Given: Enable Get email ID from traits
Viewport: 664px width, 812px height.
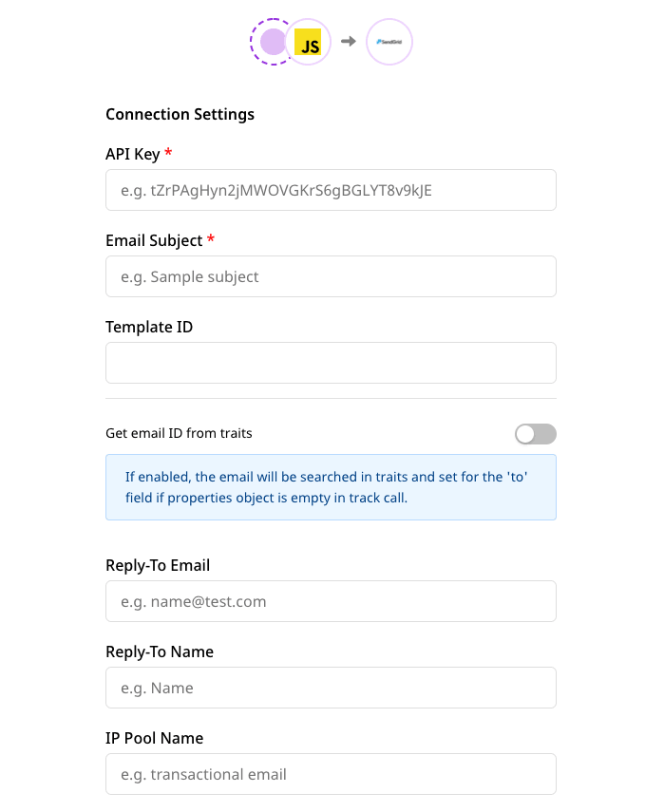Looking at the screenshot, I should click(535, 433).
